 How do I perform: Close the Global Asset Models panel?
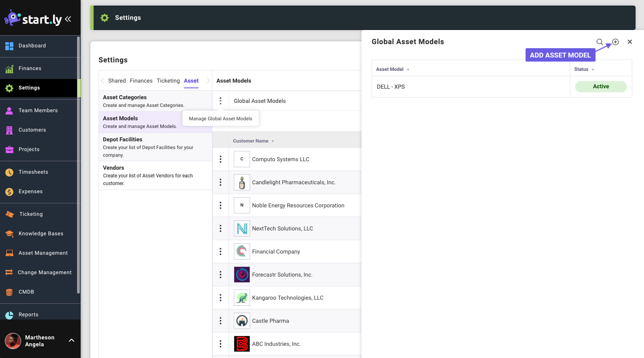[x=629, y=42]
